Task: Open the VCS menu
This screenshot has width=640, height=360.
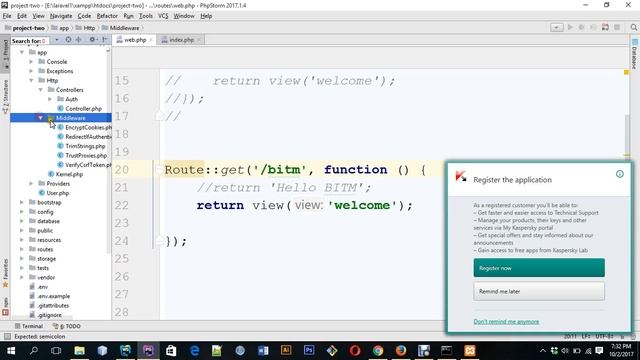Action: click(163, 16)
